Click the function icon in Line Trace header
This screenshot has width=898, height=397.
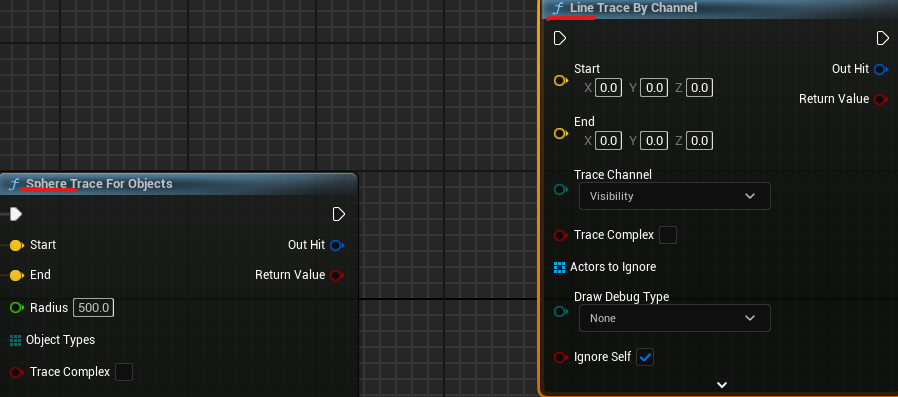pos(558,8)
